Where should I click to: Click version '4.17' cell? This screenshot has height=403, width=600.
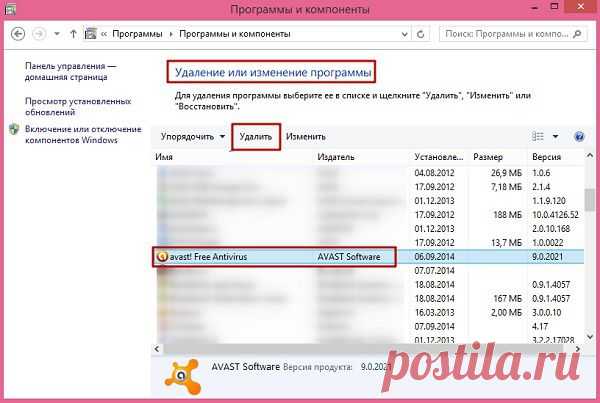click(540, 326)
